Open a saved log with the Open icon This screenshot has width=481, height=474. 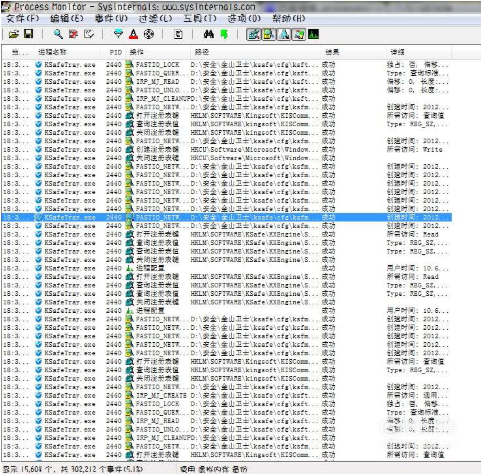tap(14, 34)
